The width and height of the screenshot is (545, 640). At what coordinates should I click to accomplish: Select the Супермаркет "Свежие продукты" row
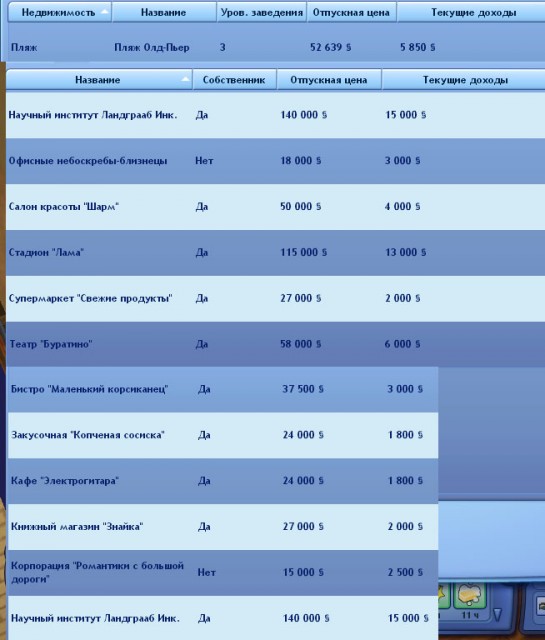click(276, 298)
